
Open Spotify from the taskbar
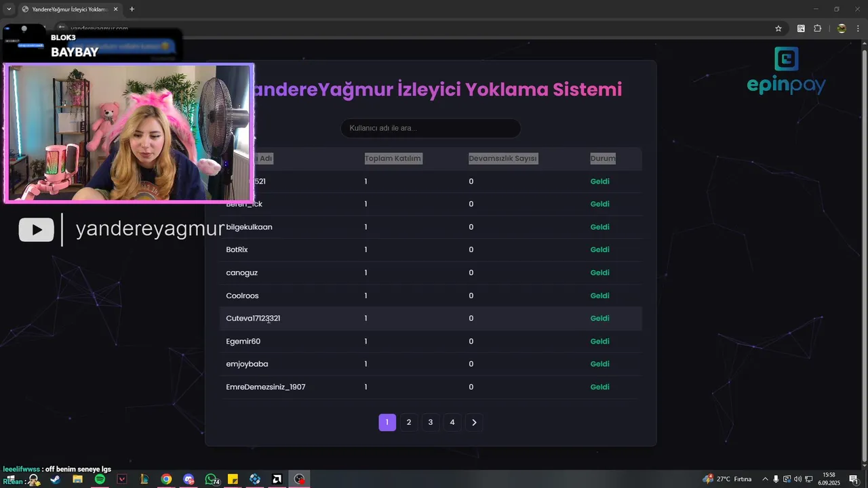pos(100,479)
